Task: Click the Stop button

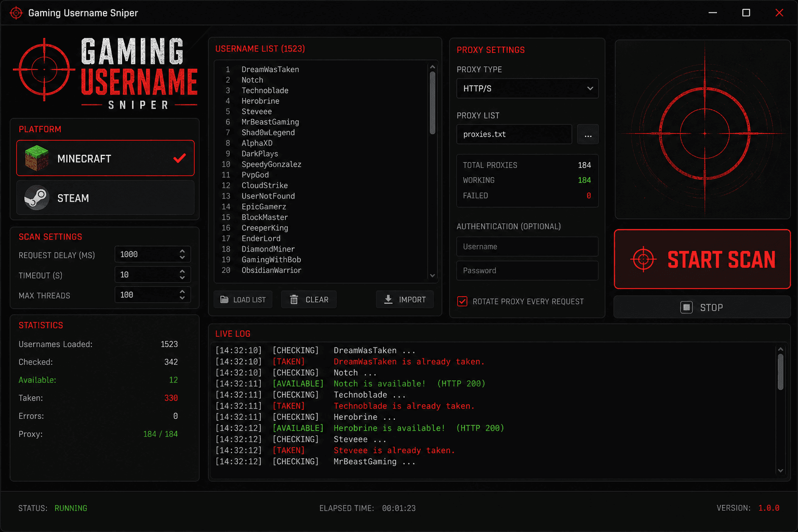Action: pyautogui.click(x=702, y=308)
